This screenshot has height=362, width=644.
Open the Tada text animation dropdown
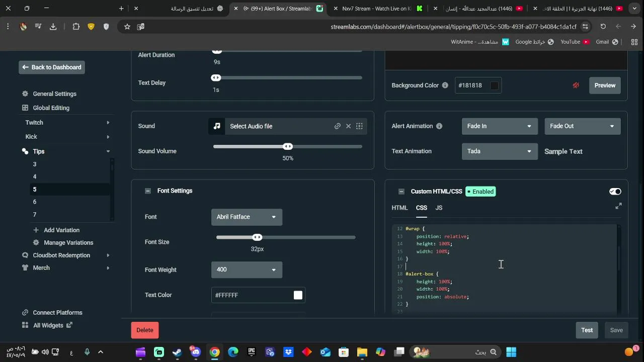pyautogui.click(x=499, y=151)
